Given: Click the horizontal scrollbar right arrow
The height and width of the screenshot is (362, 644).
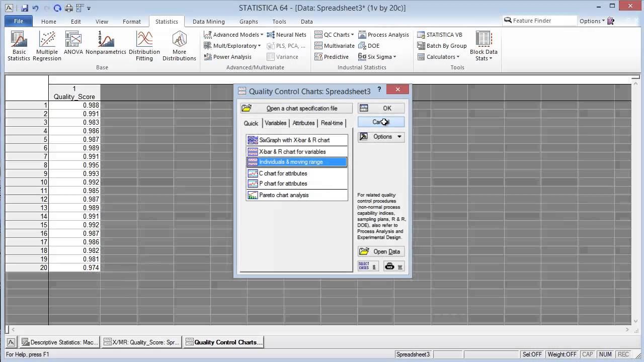Looking at the screenshot, I should [x=627, y=329].
